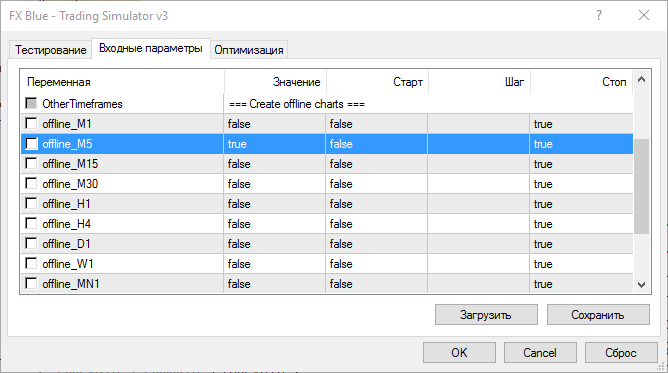Click the offline_M30 value cell
The height and width of the screenshot is (373, 668).
click(x=274, y=184)
